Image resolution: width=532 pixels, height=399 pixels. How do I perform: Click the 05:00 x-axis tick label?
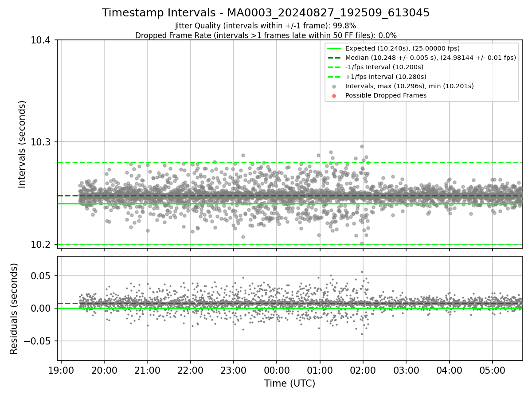[x=493, y=371]
